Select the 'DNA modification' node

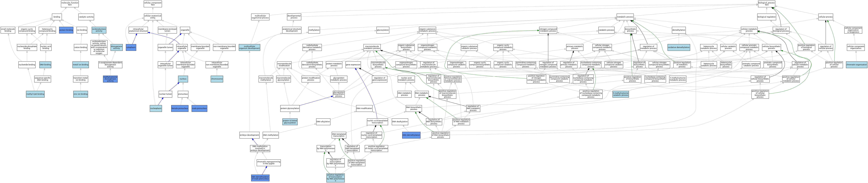pyautogui.click(x=364, y=108)
